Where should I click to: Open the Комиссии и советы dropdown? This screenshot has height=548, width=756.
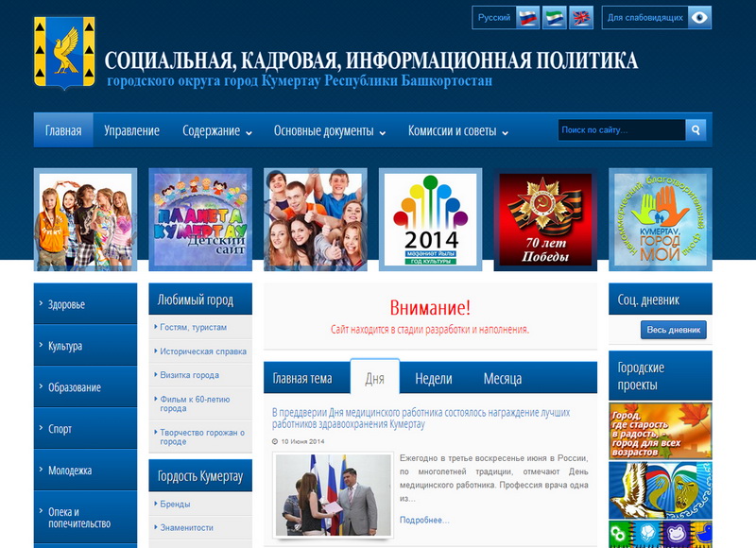click(x=458, y=130)
